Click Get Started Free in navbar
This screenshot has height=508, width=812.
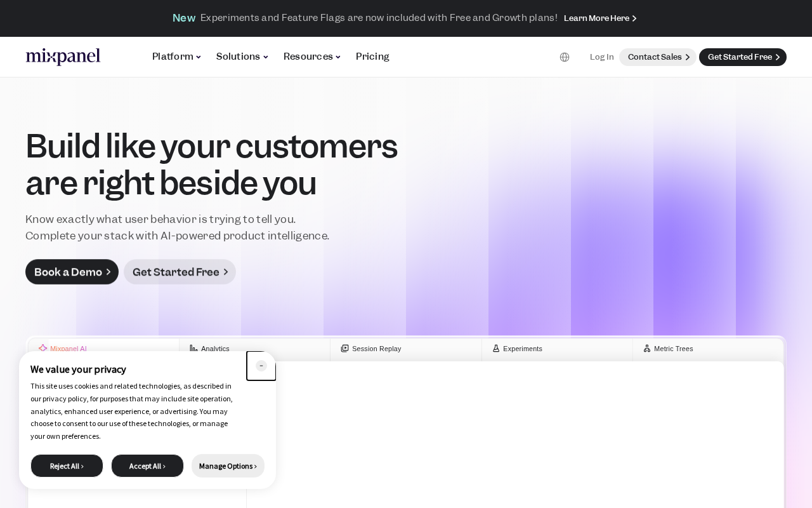[x=743, y=57]
